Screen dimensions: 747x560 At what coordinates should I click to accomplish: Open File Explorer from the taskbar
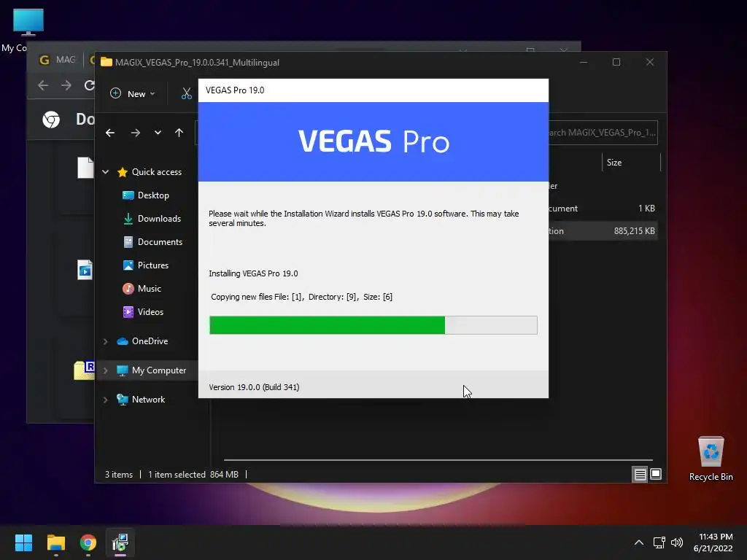[55, 542]
